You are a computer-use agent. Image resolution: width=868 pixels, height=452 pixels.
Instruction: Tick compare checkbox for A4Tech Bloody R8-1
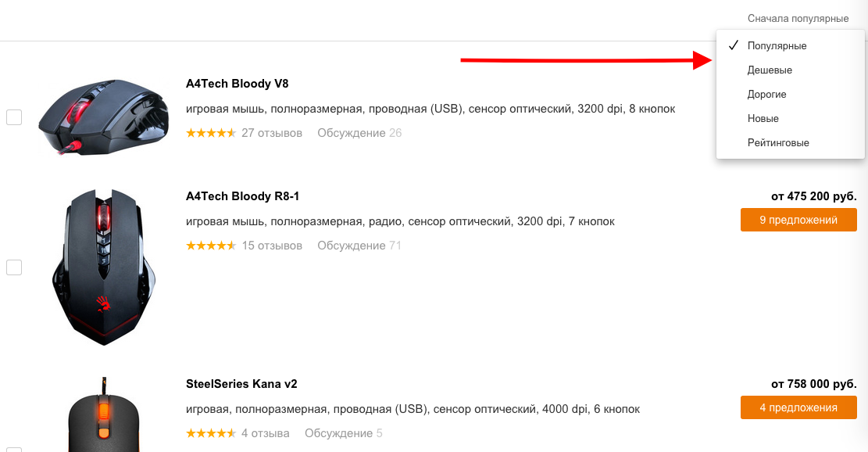[x=14, y=267]
